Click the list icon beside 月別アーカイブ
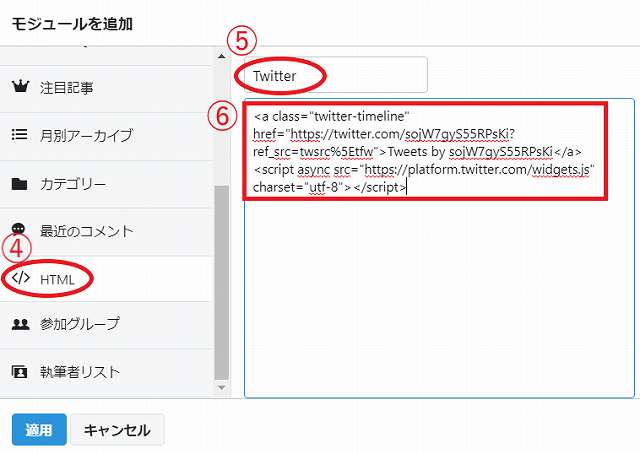Viewport: 640px width, 454px height. click(20, 134)
